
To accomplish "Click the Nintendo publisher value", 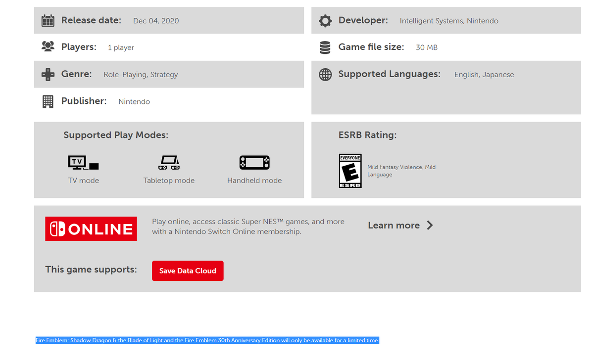I will coord(134,101).
